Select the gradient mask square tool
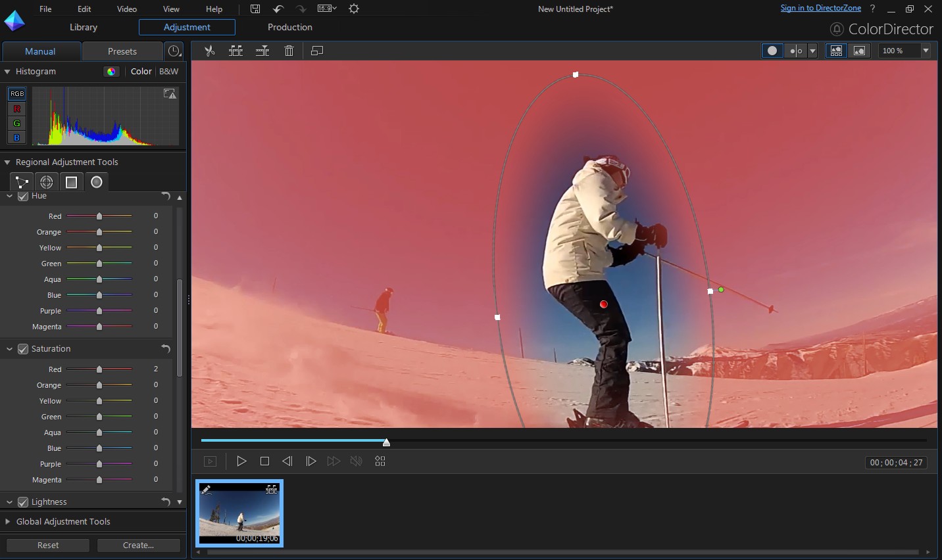 (72, 182)
